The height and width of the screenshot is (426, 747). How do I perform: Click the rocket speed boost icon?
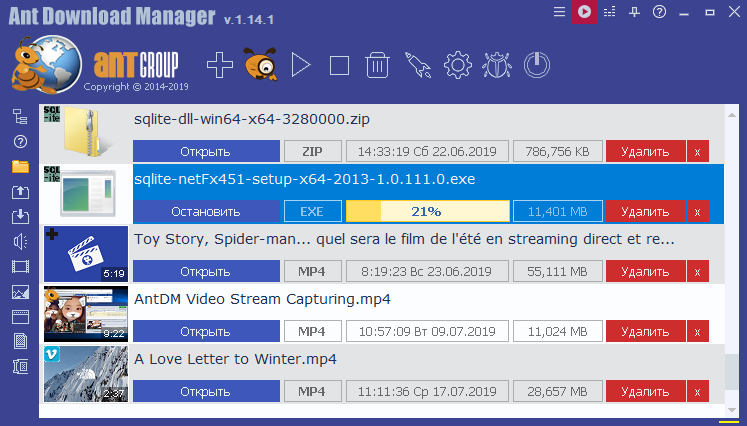pyautogui.click(x=417, y=66)
